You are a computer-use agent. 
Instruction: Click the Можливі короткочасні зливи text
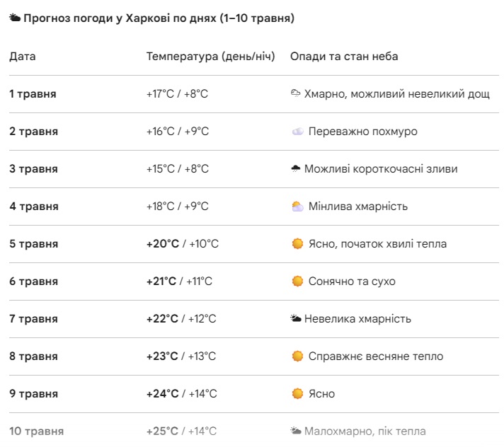coord(381,169)
